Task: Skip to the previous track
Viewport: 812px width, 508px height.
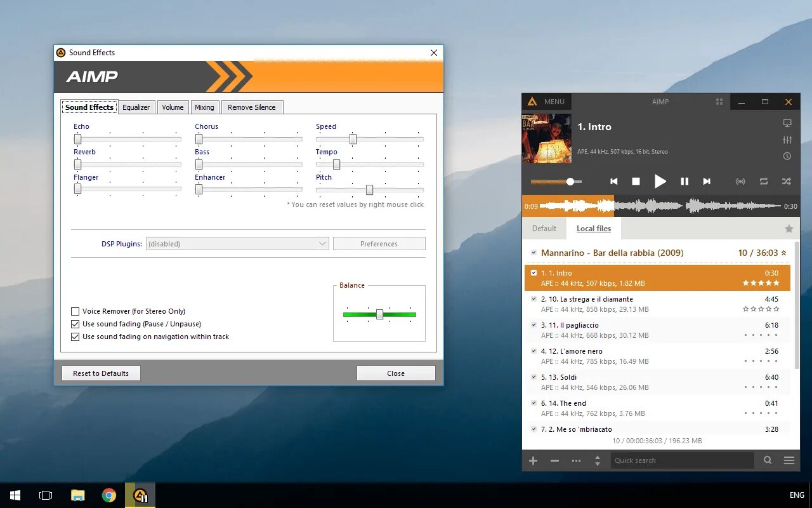Action: coord(613,182)
